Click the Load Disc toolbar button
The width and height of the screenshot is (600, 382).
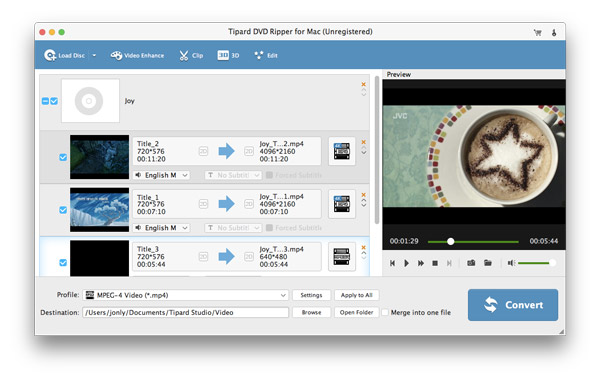pos(64,56)
